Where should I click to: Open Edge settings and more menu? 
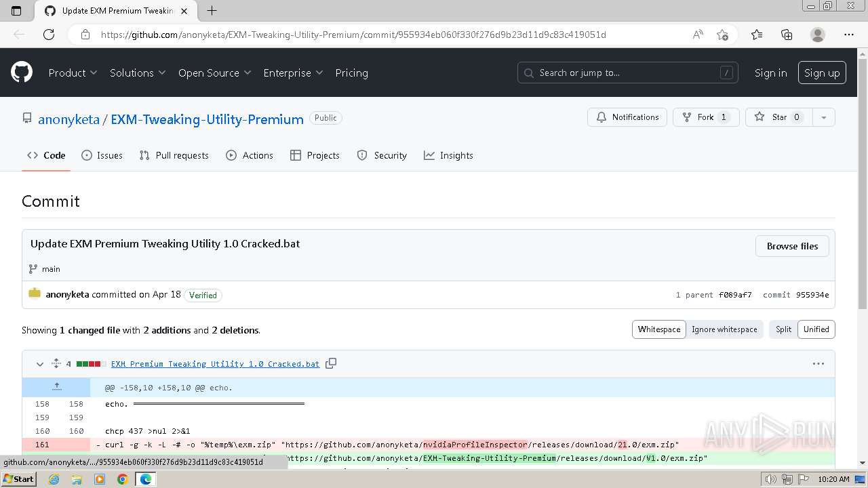(x=848, y=35)
